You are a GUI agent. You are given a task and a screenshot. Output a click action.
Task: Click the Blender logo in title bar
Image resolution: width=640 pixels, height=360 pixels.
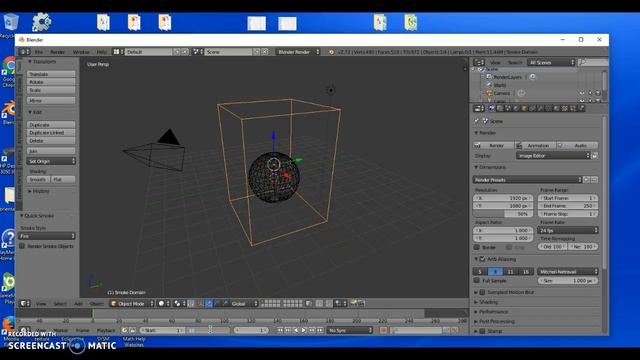[22, 40]
